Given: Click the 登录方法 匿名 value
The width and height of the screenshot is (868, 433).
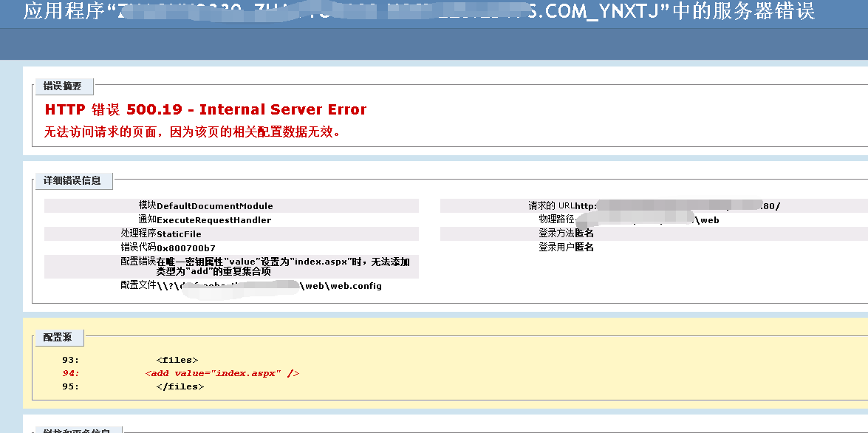Looking at the screenshot, I should [584, 233].
